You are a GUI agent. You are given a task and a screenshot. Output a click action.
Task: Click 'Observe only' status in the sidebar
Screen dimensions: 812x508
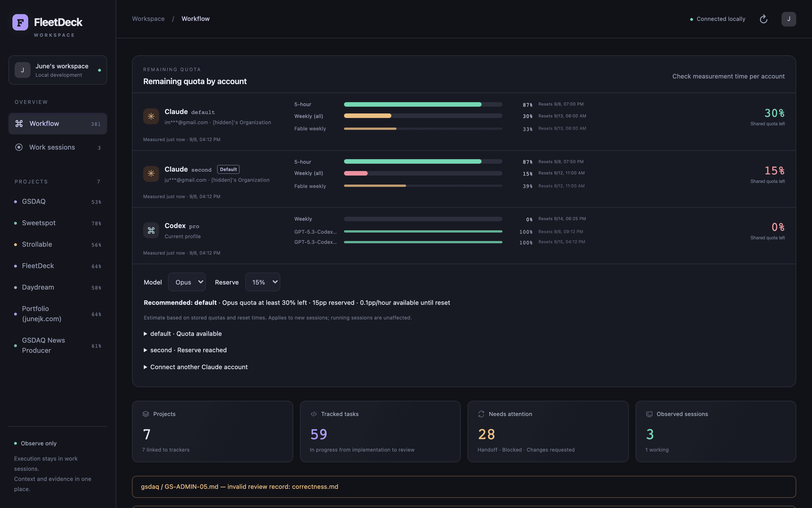39,443
